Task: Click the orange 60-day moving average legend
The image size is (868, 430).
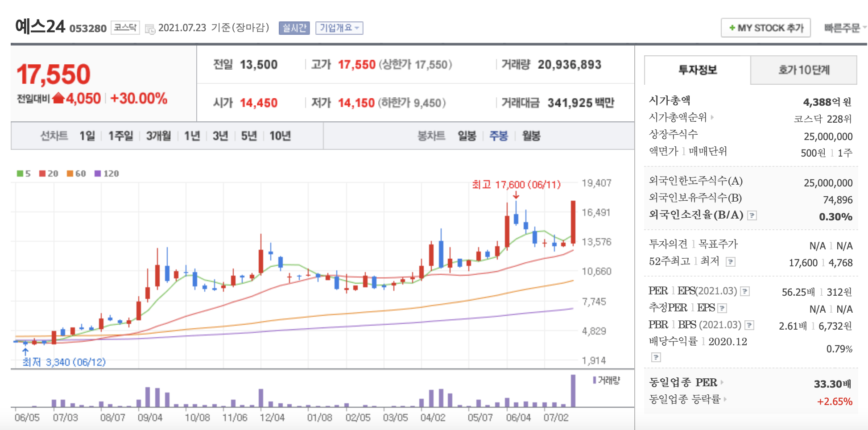Action: (x=76, y=174)
